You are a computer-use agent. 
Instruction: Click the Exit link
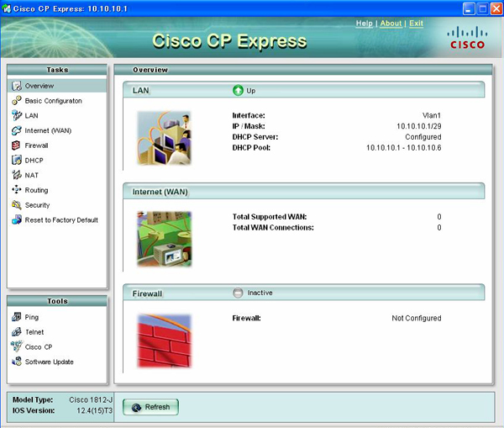pyautogui.click(x=416, y=24)
